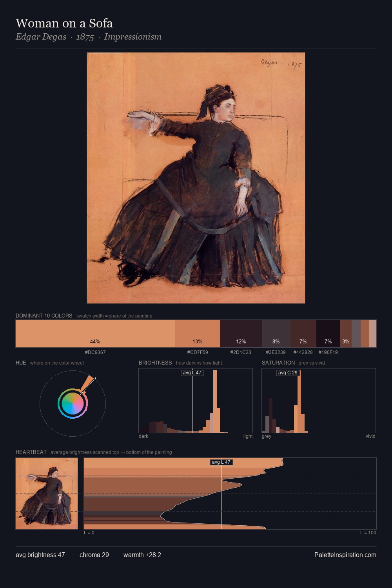The height and width of the screenshot is (588, 392).
Task: Click the "HUE" section heading
Action: [21, 363]
